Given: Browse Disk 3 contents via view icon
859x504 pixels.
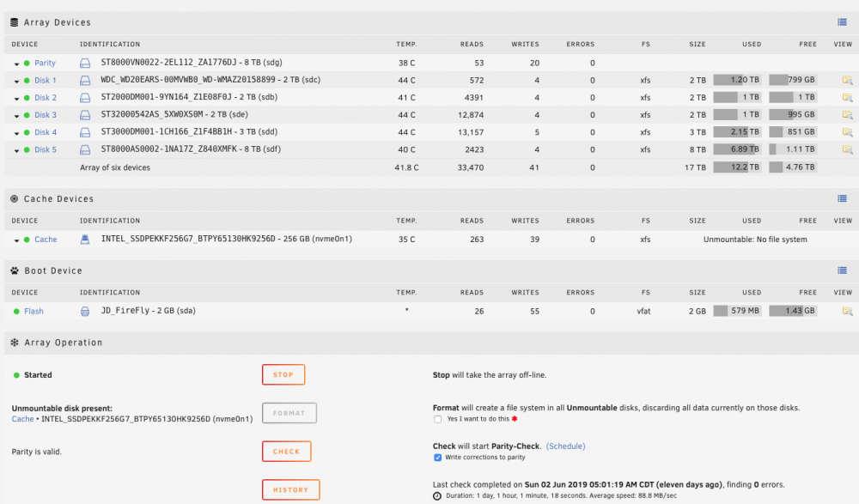Looking at the screenshot, I should coord(848,115).
